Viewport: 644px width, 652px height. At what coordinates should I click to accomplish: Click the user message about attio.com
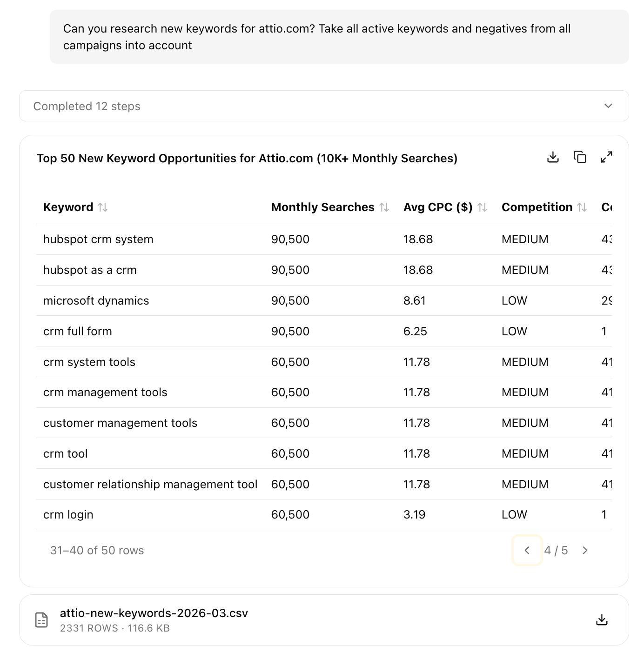pyautogui.click(x=316, y=37)
